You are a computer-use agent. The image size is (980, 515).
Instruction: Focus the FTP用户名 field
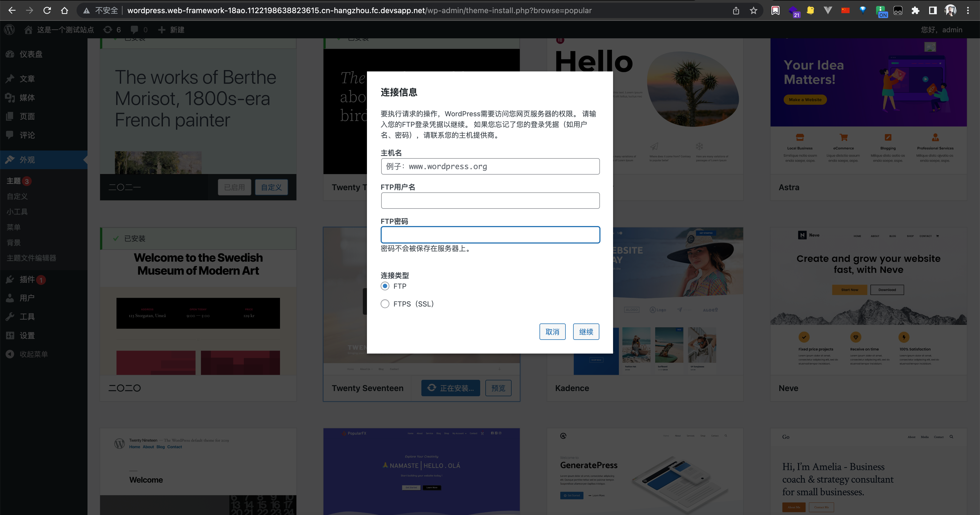(x=490, y=201)
